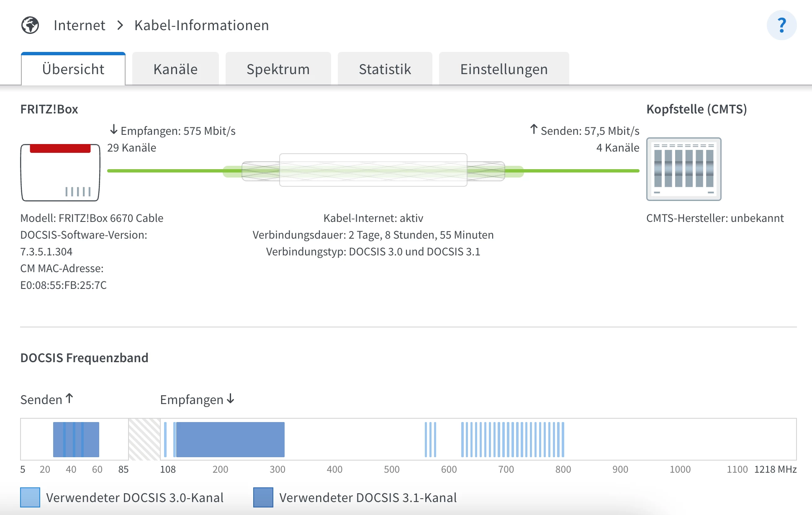812x515 pixels.
Task: Click the upload arrow beside Senden speed
Action: pos(534,129)
